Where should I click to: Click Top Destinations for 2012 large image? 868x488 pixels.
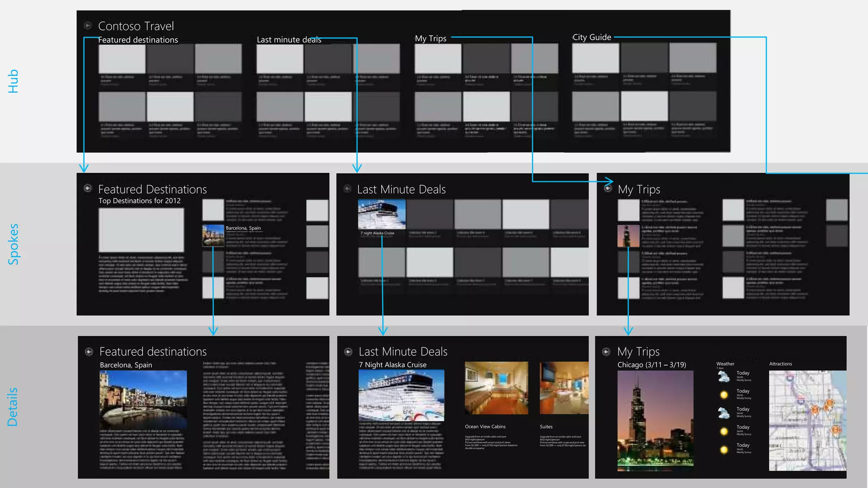tap(141, 230)
